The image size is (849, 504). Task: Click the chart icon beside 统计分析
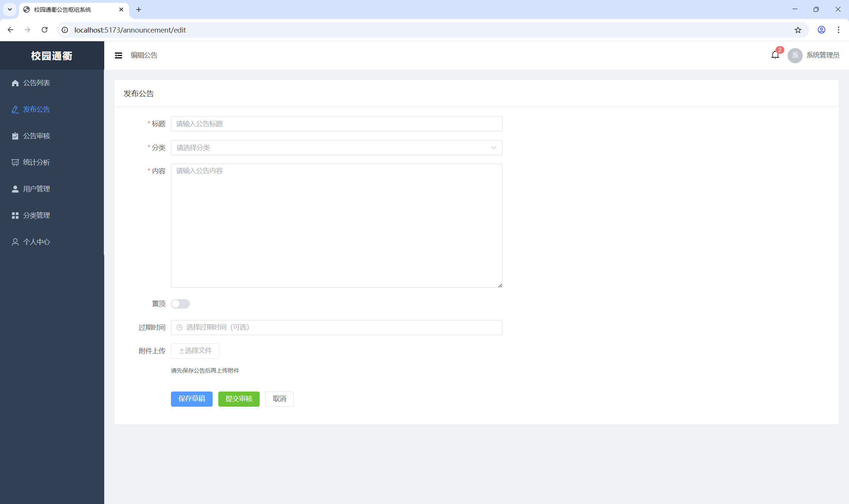[15, 162]
